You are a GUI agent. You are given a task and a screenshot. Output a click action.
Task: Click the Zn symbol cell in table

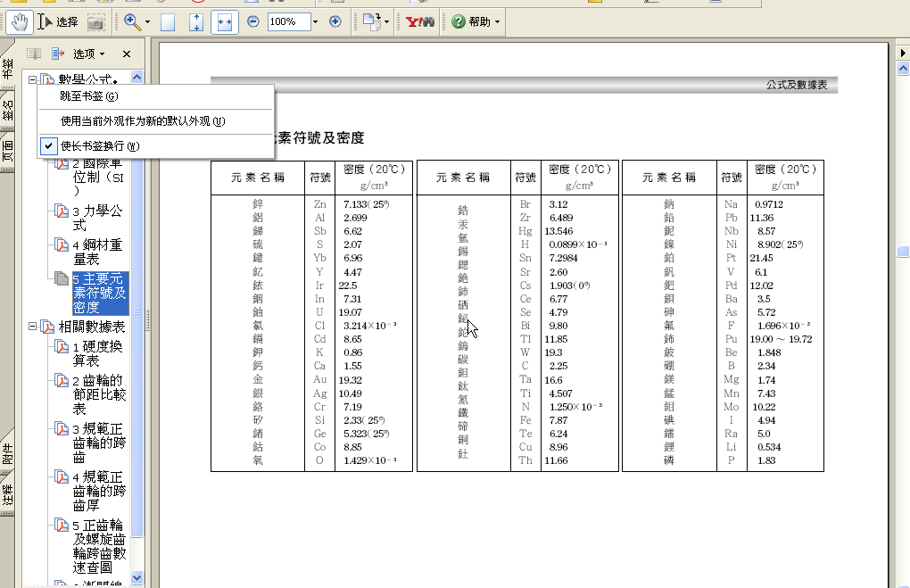click(x=319, y=204)
